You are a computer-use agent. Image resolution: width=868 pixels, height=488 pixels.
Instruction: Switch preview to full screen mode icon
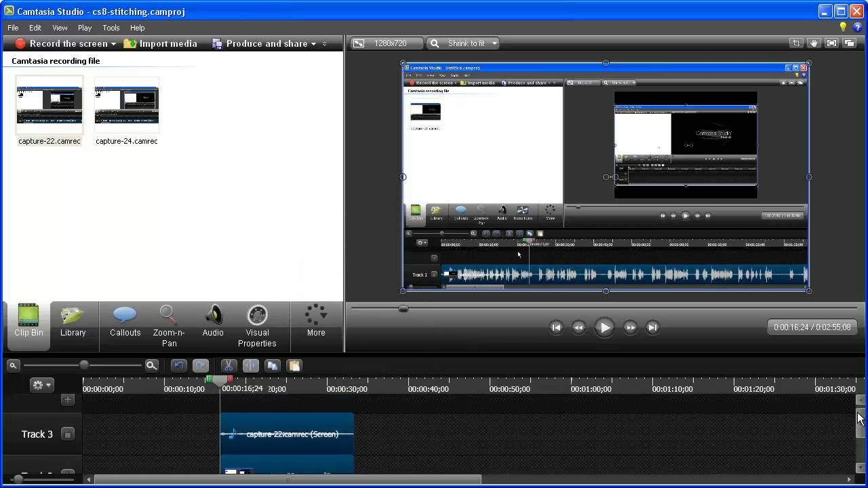pyautogui.click(x=831, y=43)
